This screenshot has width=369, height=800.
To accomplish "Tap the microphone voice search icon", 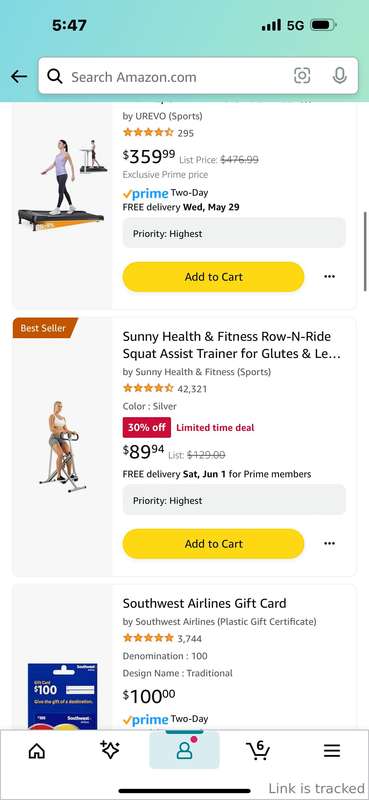I will (x=339, y=76).
